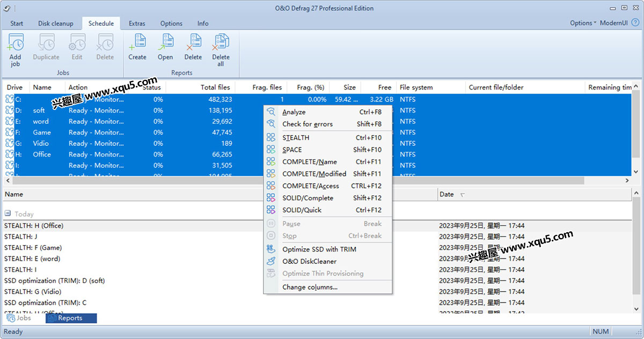Click the drive H: icon
The height and width of the screenshot is (339, 644).
coord(10,154)
